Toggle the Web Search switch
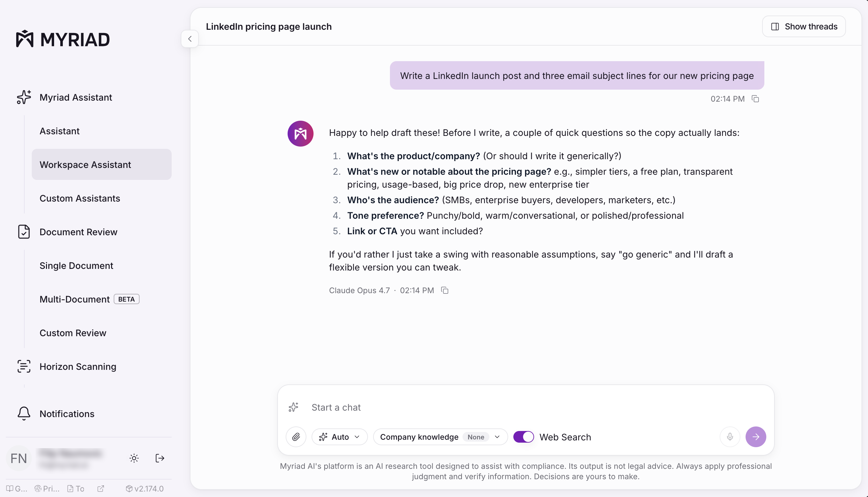 523,437
